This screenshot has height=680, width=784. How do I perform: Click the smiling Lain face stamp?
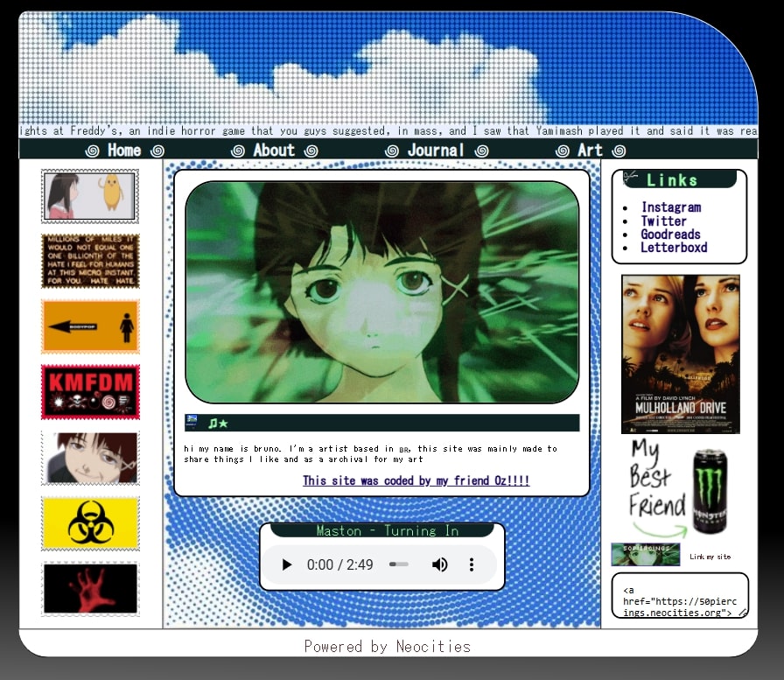[x=90, y=458]
